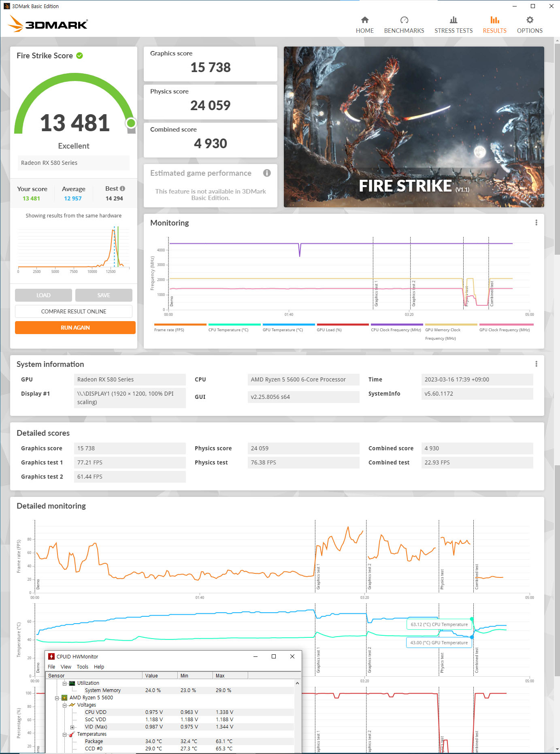
Task: Open the Tools menu in HWMonitor
Action: [x=83, y=667]
